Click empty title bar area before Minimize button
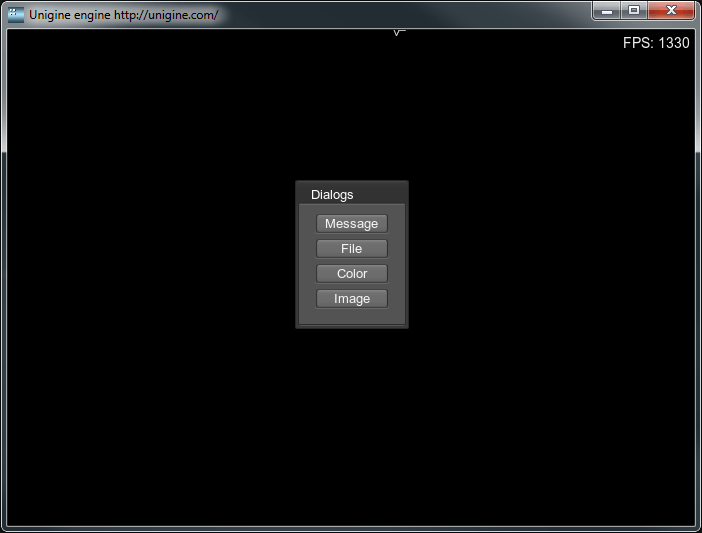Screen dimensions: 702x533 tap(400, 14)
